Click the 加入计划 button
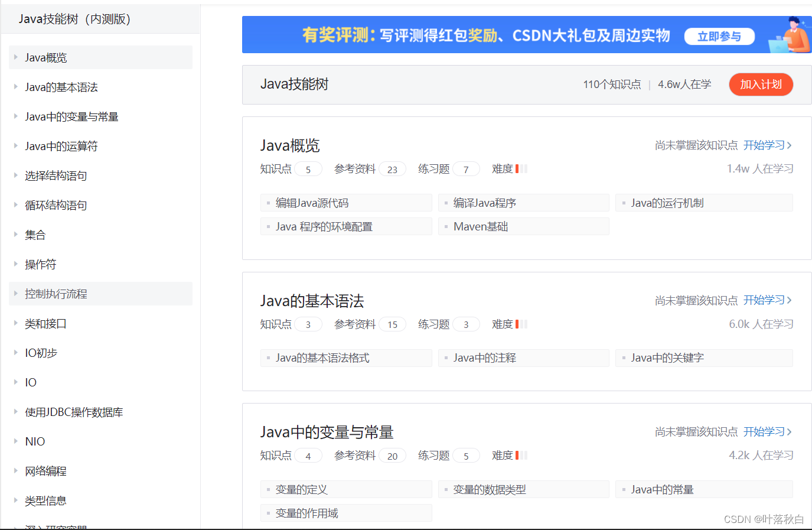The width and height of the screenshot is (812, 530). [x=761, y=84]
